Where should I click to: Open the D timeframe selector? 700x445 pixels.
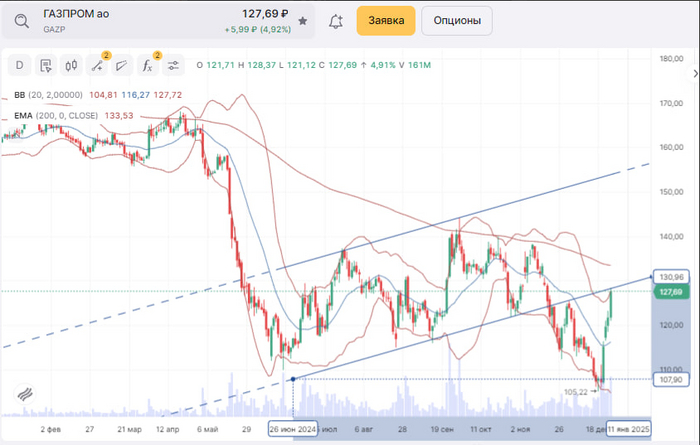click(20, 66)
